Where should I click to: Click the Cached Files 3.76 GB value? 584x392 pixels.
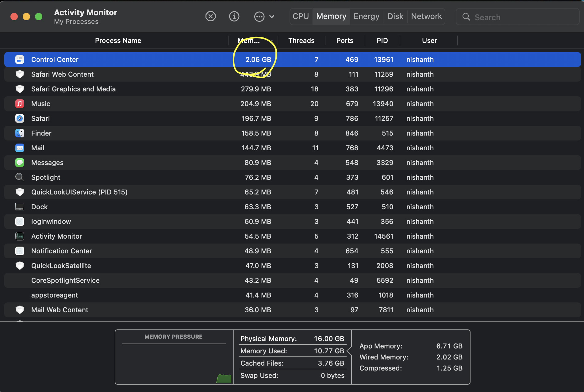pos(331,363)
